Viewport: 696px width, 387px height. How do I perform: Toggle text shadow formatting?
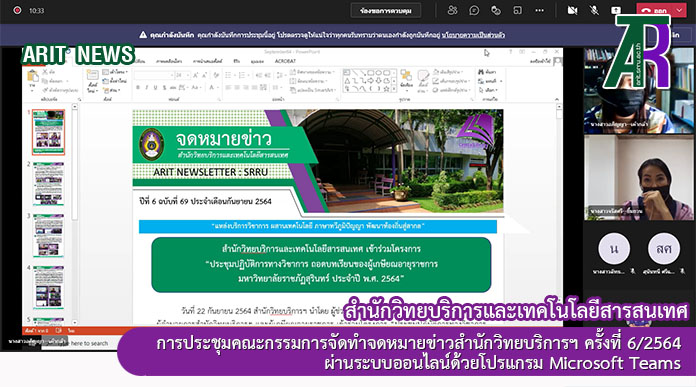pos(164,87)
